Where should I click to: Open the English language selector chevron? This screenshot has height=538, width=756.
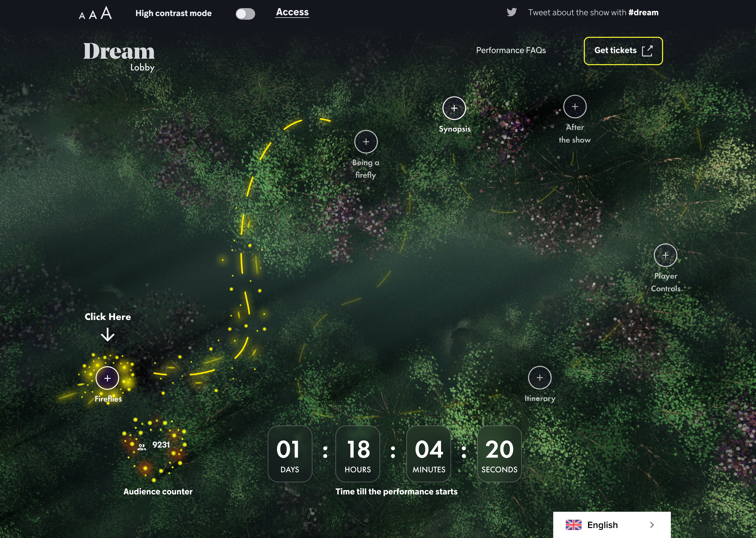point(652,525)
